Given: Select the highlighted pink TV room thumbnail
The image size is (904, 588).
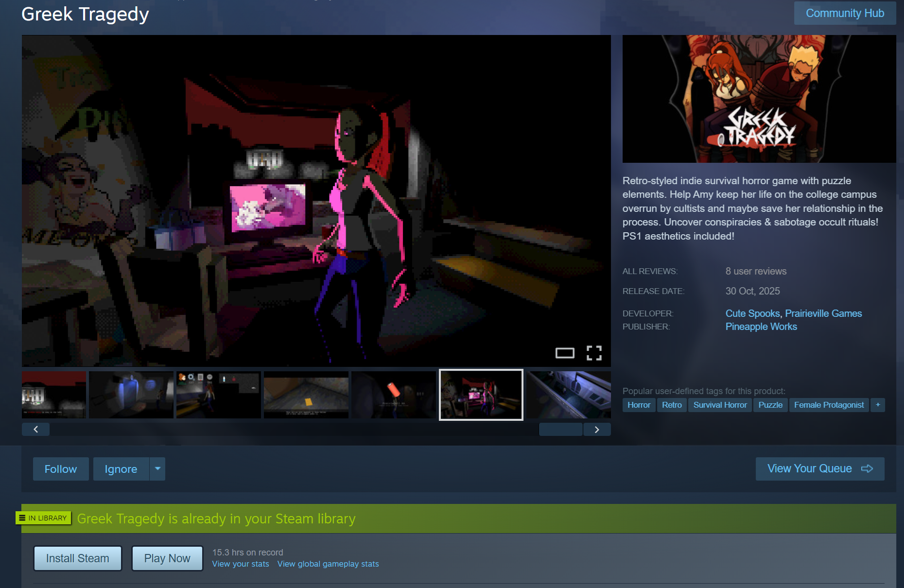Looking at the screenshot, I should pos(481,395).
